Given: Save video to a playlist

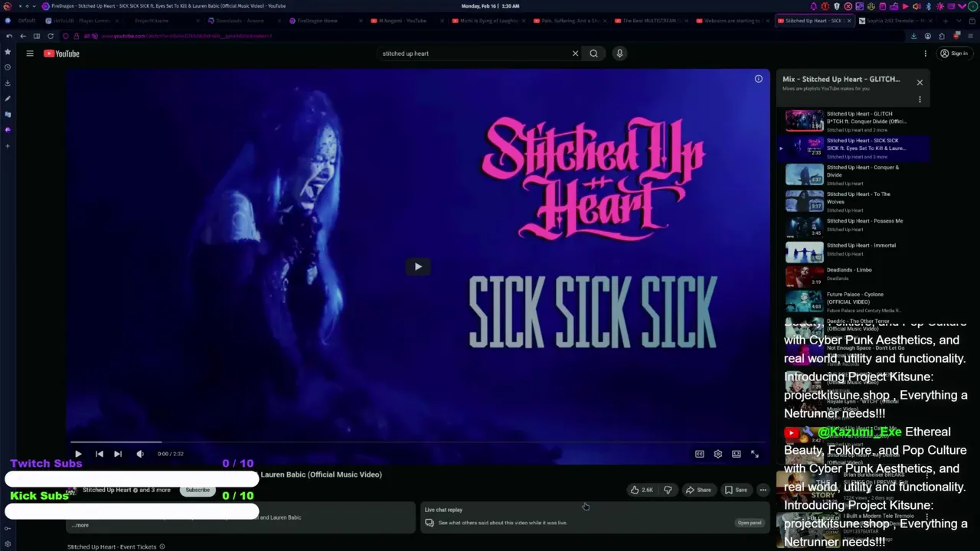Looking at the screenshot, I should [x=736, y=490].
